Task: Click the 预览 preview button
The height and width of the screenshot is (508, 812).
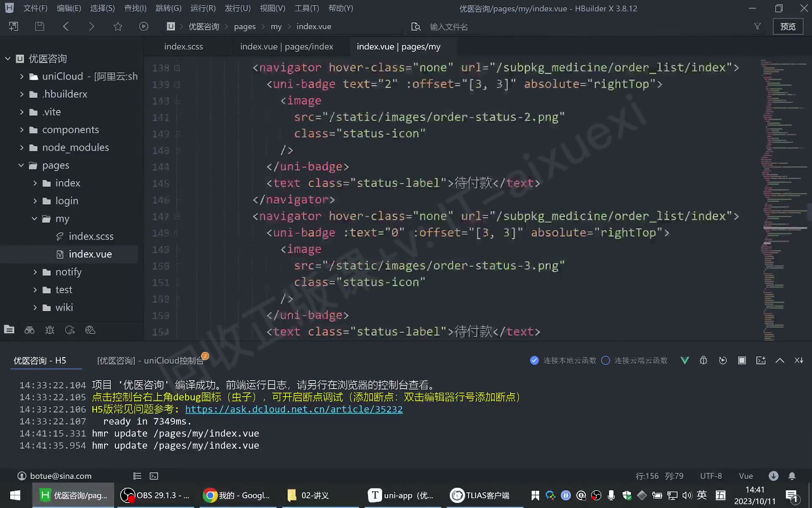Action: (x=788, y=26)
